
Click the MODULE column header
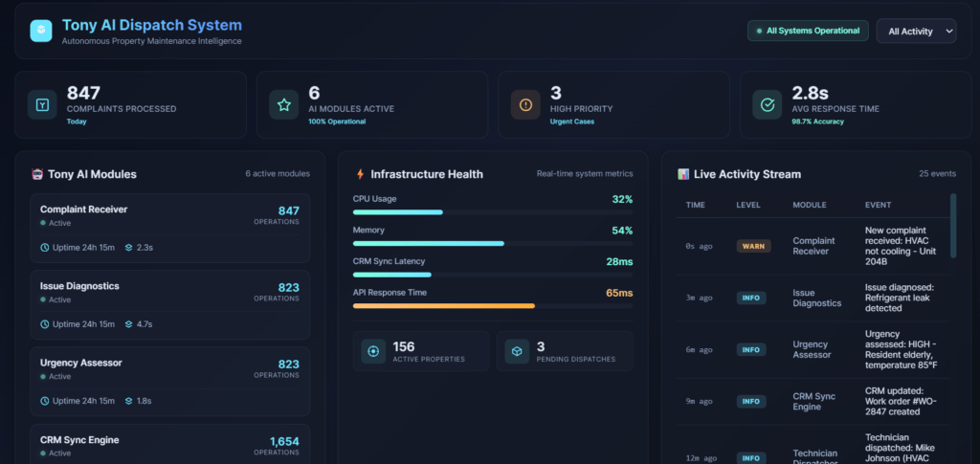tap(809, 205)
